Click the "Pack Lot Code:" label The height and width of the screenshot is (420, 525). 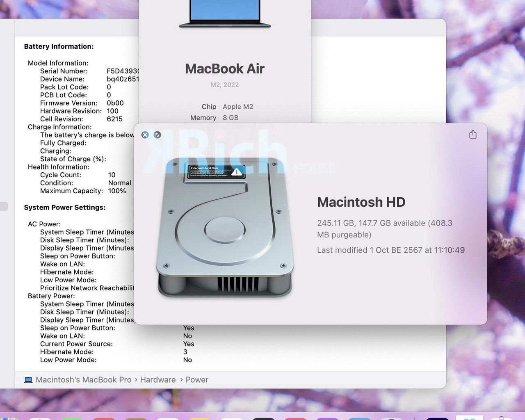(64, 87)
